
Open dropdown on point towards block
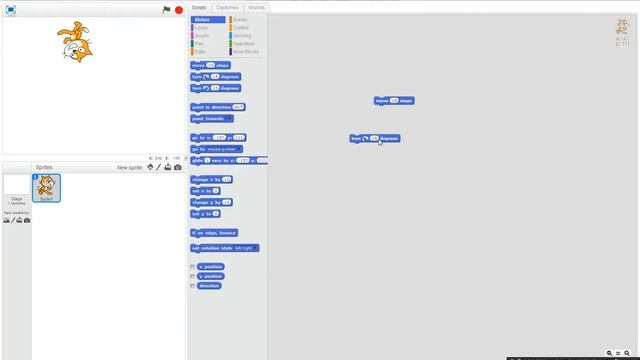(229, 119)
